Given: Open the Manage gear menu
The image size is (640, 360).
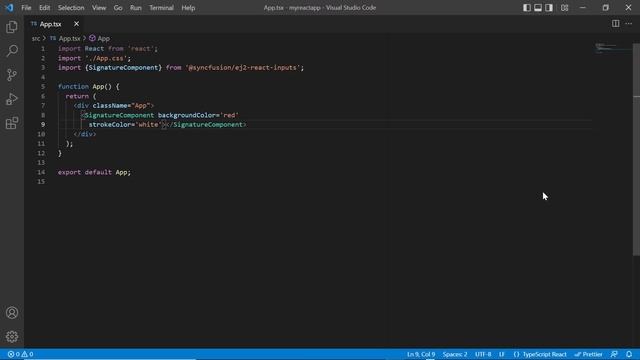Looking at the screenshot, I should [x=12, y=336].
